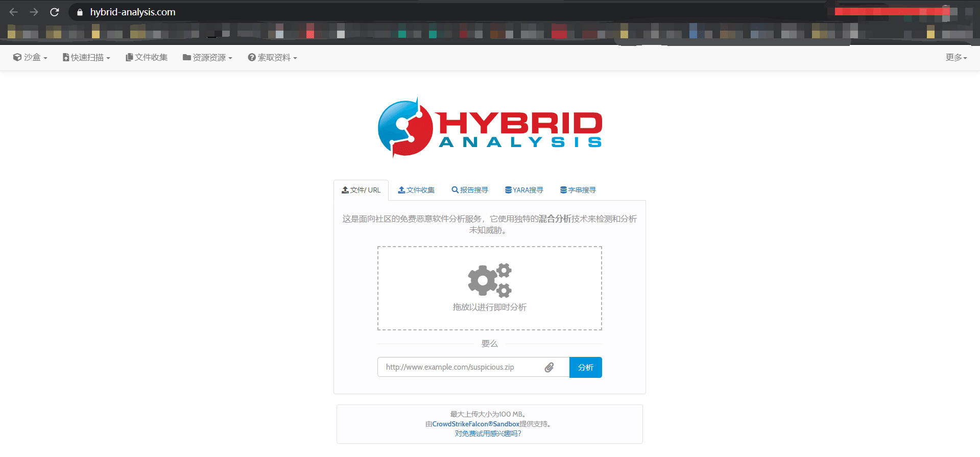Click the Hybrid Analysis logo
The height and width of the screenshot is (457, 980).
pos(490,128)
